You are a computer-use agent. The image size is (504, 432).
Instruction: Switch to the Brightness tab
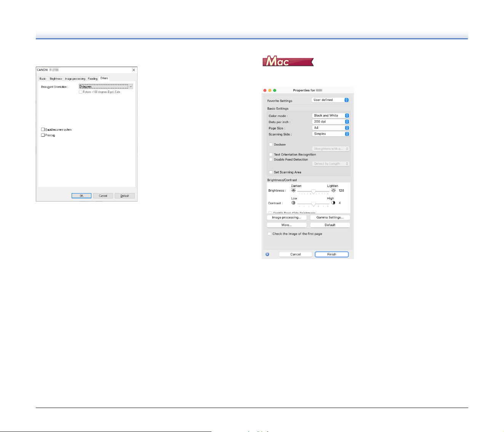tap(56, 78)
